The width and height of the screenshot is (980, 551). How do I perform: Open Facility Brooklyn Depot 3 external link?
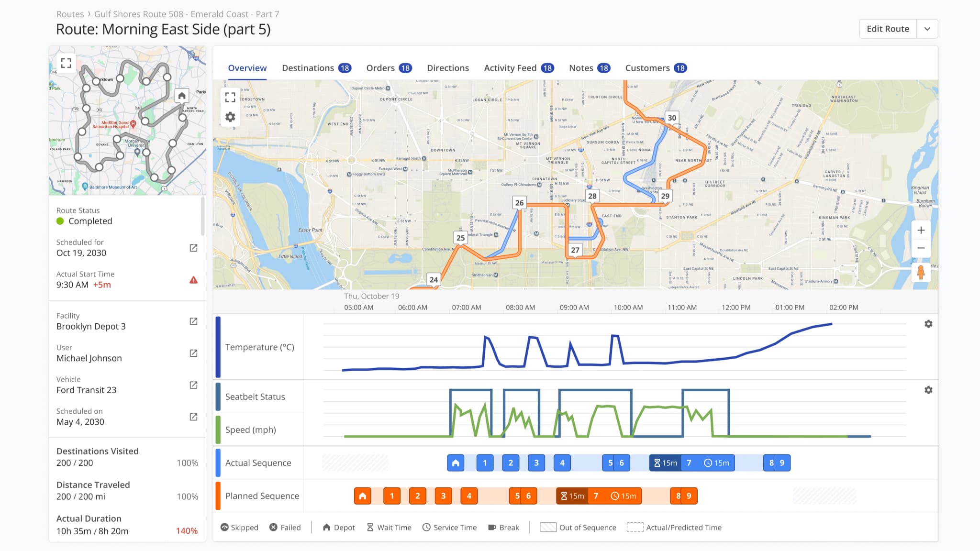tap(193, 321)
